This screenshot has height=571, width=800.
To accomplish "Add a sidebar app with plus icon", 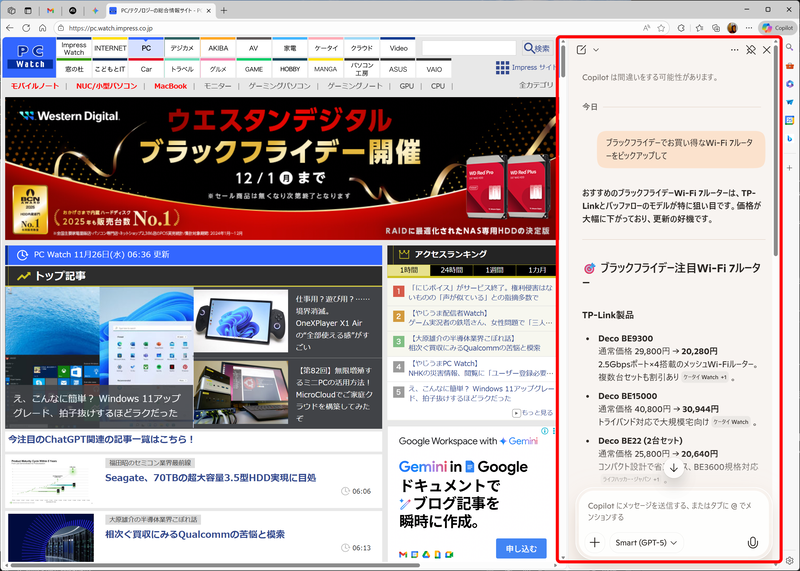I will [790, 168].
